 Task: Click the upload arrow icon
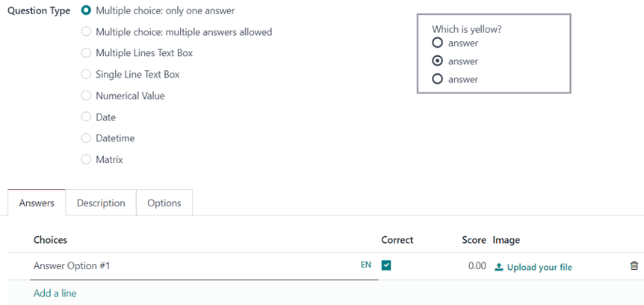499,267
